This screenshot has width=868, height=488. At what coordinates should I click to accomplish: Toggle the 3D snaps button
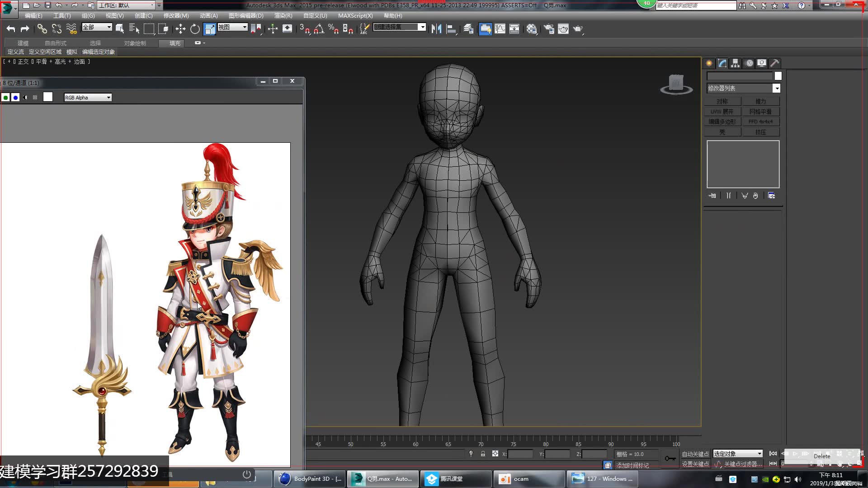tap(304, 29)
